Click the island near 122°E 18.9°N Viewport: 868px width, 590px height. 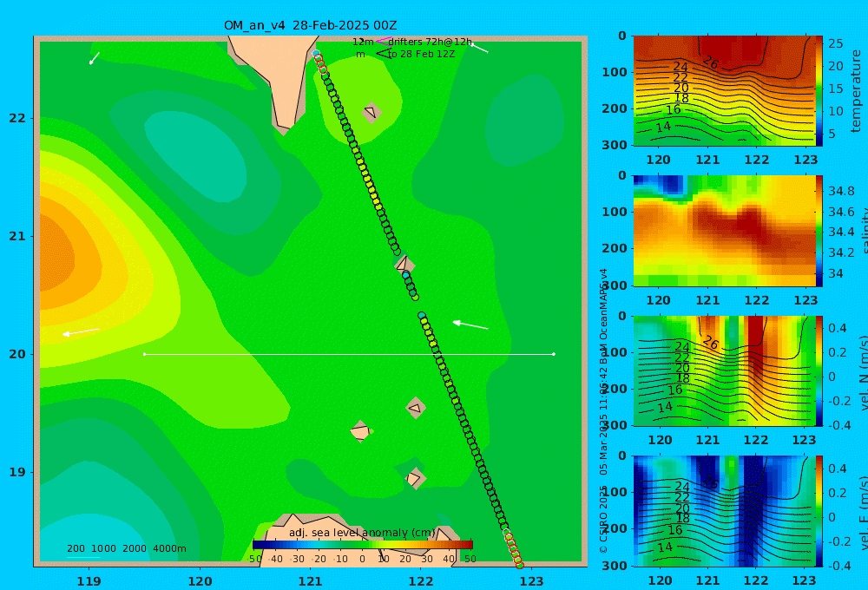(415, 478)
